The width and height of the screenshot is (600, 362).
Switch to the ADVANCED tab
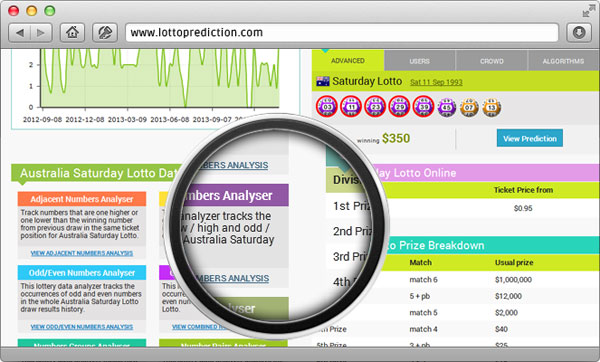(x=348, y=61)
